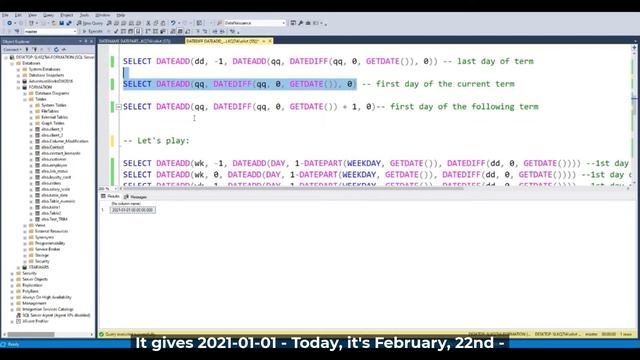Switch to the DATENAME DATEPART query tab
640x360 pixels.
(x=135, y=41)
